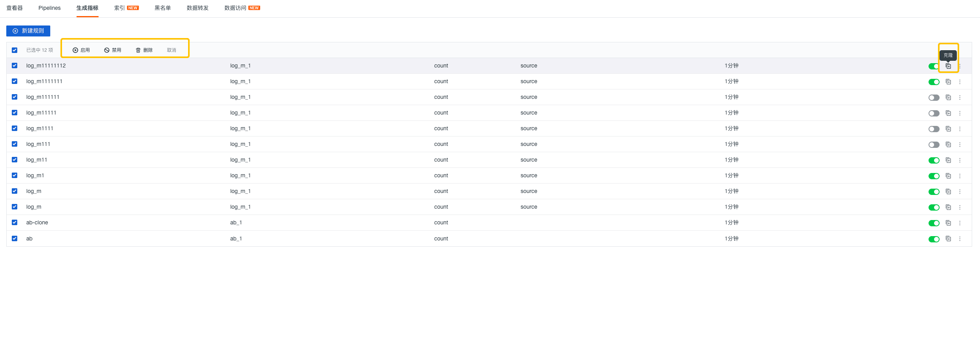Open more options for log_m111
The height and width of the screenshot is (342, 980).
coord(960,144)
